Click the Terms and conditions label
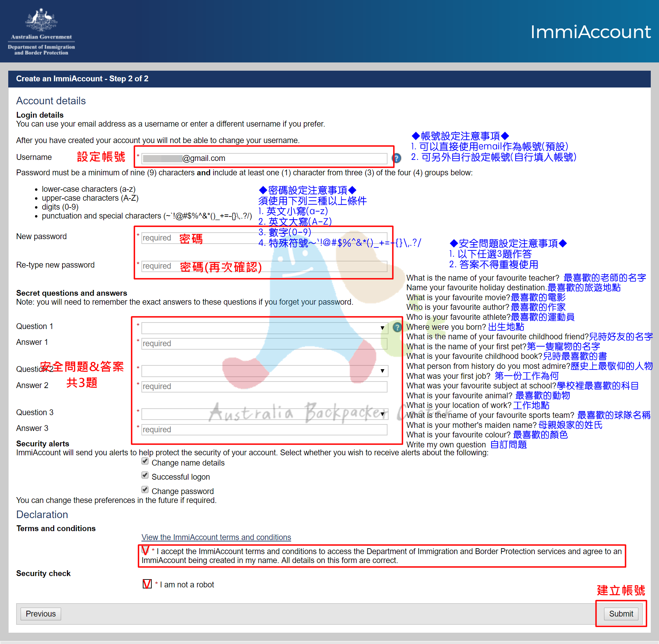The width and height of the screenshot is (659, 644). click(56, 528)
